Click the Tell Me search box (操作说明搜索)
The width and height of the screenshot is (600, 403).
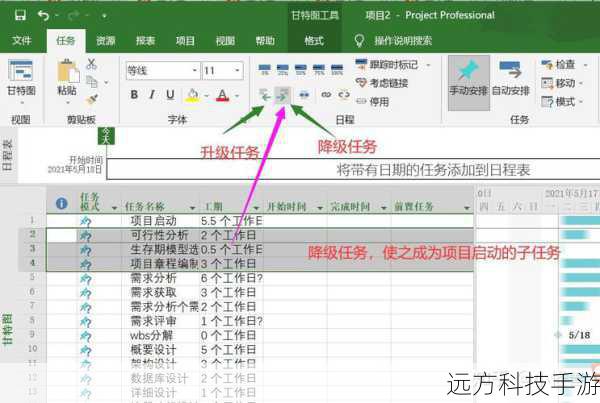tap(403, 41)
